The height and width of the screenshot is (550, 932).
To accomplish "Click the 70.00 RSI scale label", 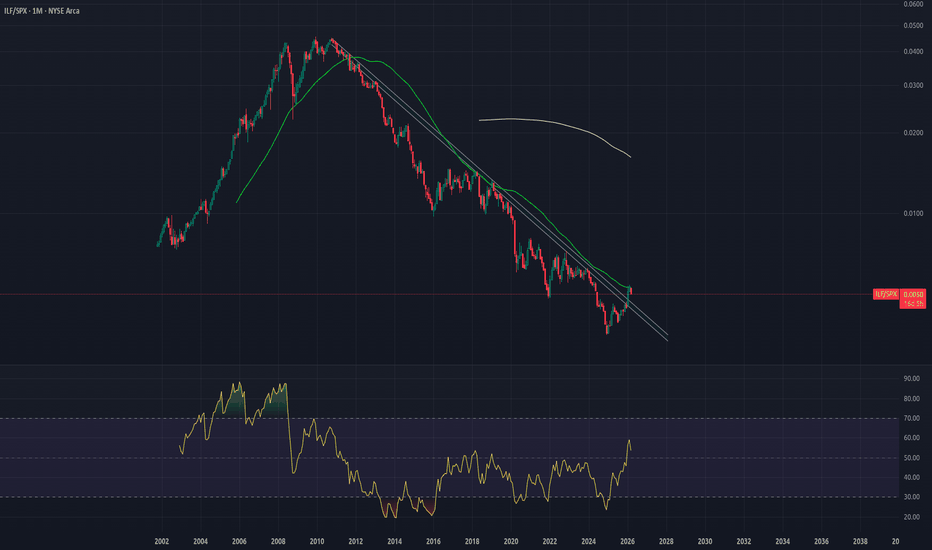I will [912, 418].
